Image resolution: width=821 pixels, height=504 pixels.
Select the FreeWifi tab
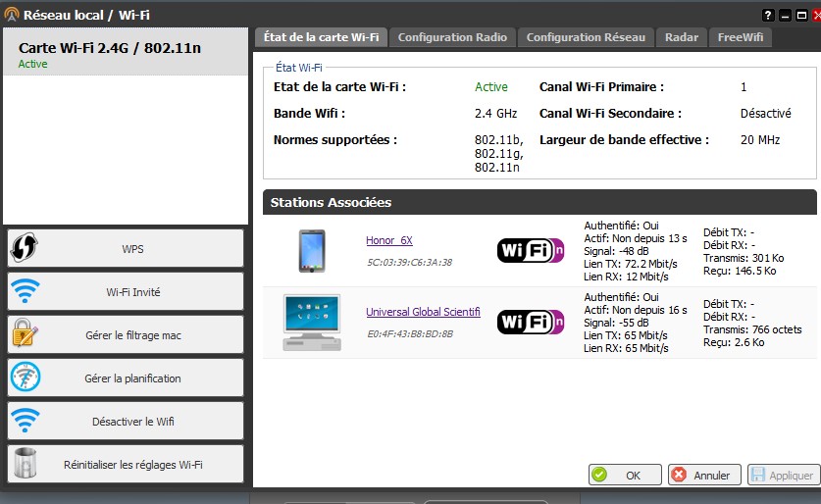742,37
